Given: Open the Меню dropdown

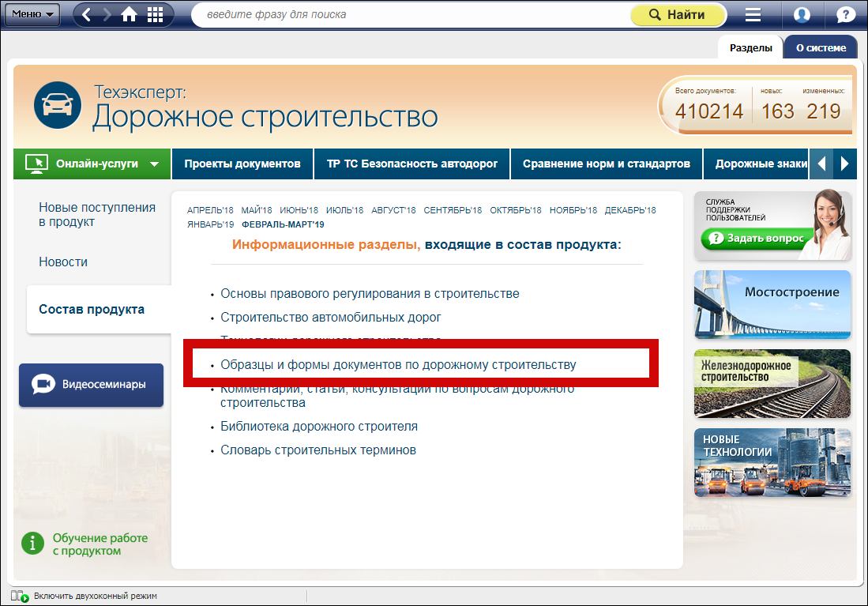Looking at the screenshot, I should pos(32,14).
